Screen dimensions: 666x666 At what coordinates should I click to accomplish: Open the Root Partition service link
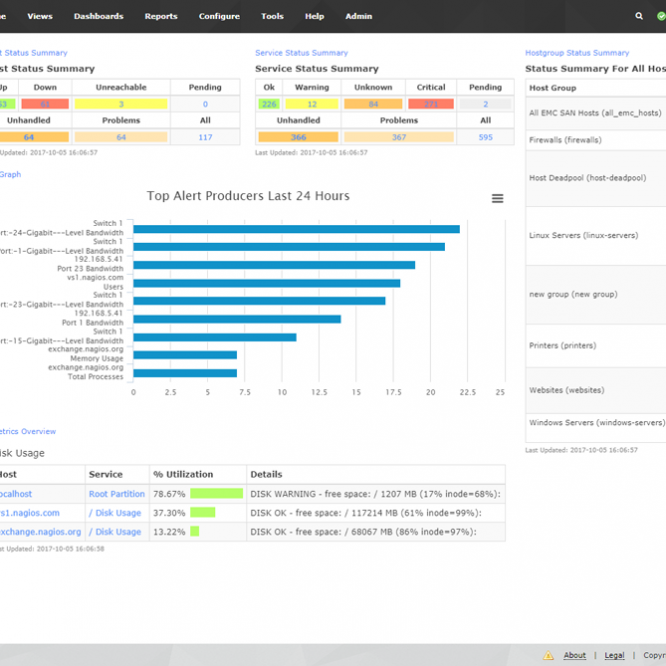coord(117,494)
